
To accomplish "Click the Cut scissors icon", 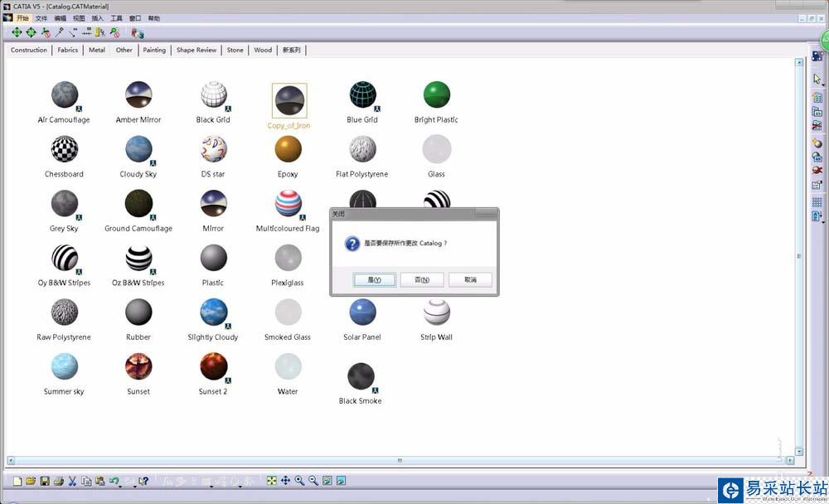I will tap(72, 481).
